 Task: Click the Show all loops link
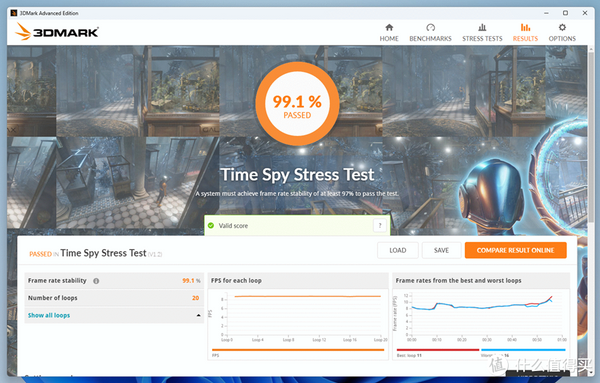pyautogui.click(x=49, y=315)
